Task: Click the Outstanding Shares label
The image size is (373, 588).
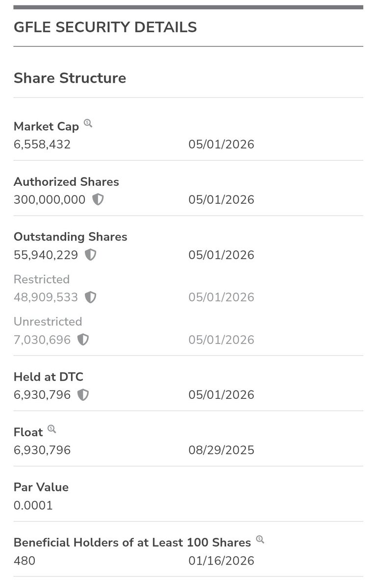Action: (x=70, y=237)
